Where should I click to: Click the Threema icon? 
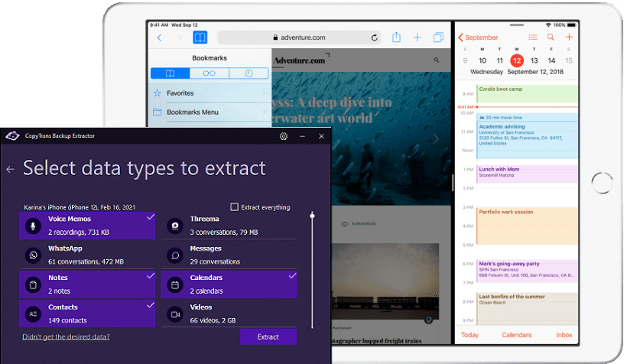point(174,226)
